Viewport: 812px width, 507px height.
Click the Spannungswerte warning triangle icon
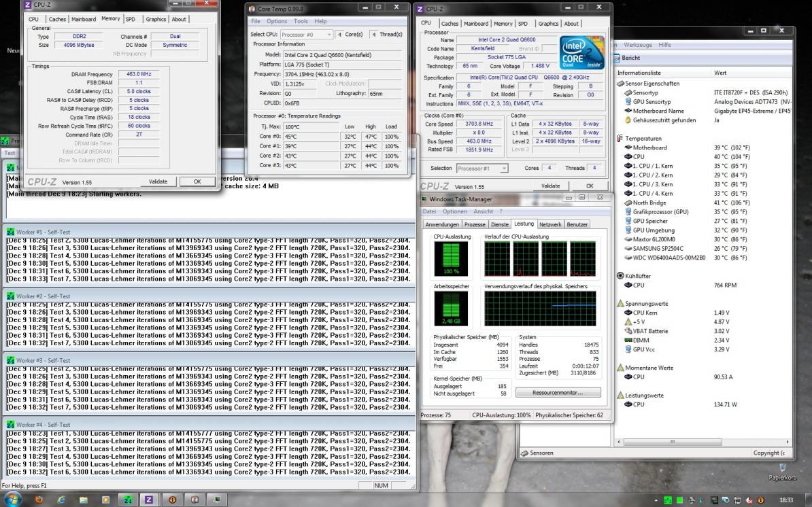coord(620,303)
